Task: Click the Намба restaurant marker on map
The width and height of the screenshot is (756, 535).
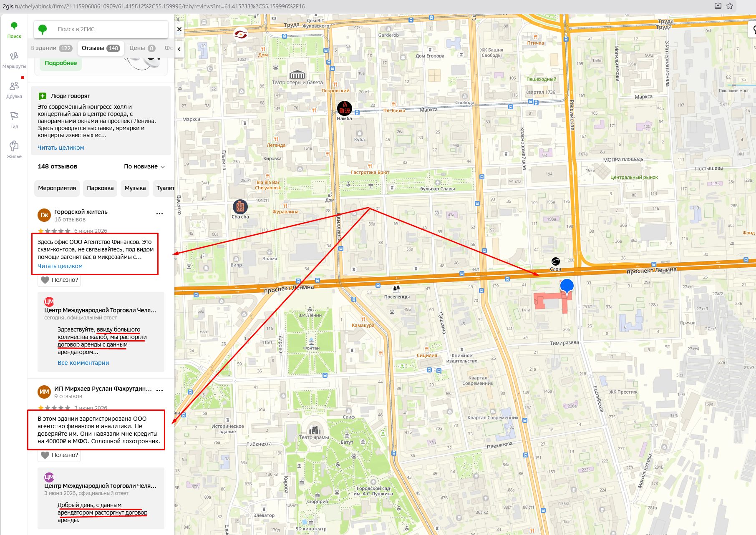Action: coord(345,108)
